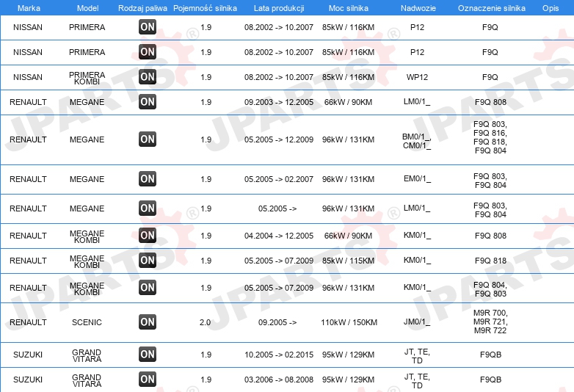Click ON fuel icon in Megane '05.2005 ->' open-ended row
The height and width of the screenshot is (392, 574).
click(148, 208)
